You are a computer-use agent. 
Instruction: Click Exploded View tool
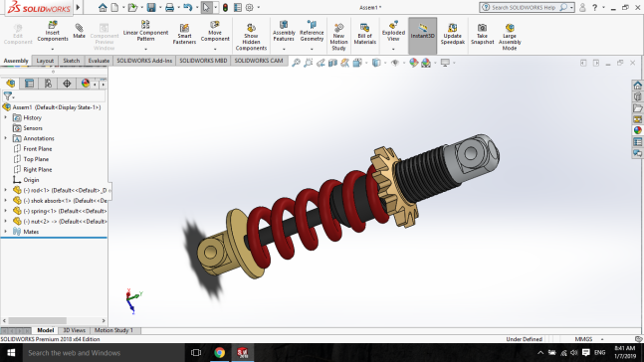393,31
